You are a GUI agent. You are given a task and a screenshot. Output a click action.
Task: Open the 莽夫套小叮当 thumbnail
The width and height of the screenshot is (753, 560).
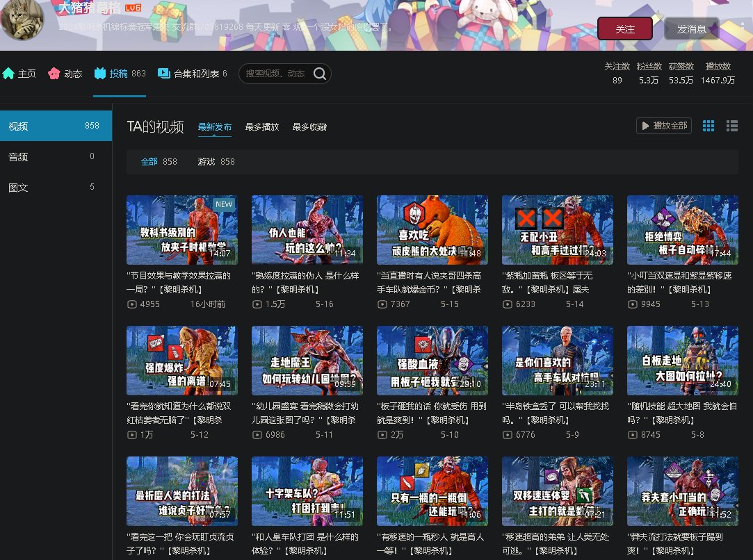(682, 491)
